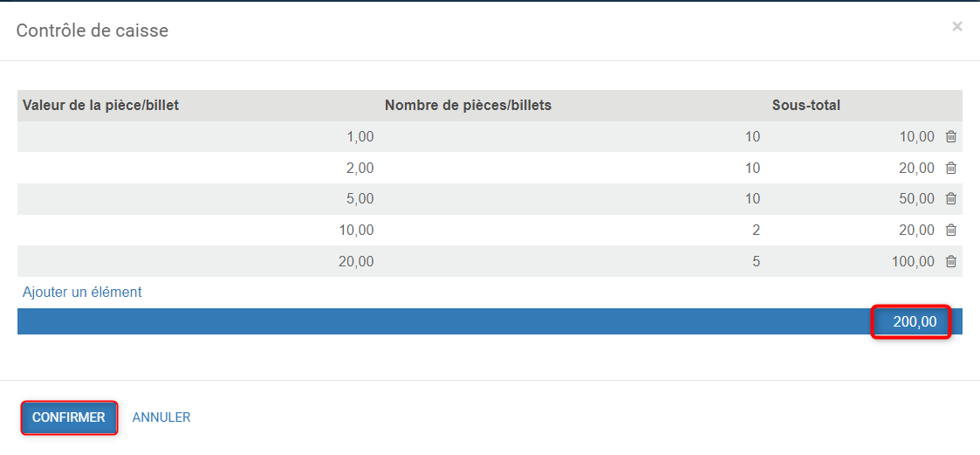
Task: Close the Contrôle de caisse dialog
Action: click(x=957, y=26)
